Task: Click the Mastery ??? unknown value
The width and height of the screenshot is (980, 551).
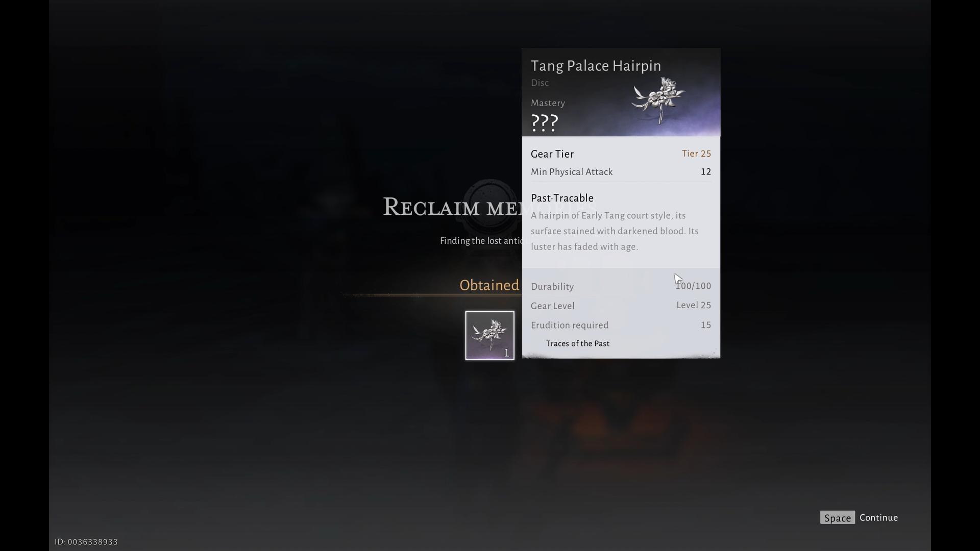Action: pos(545,122)
